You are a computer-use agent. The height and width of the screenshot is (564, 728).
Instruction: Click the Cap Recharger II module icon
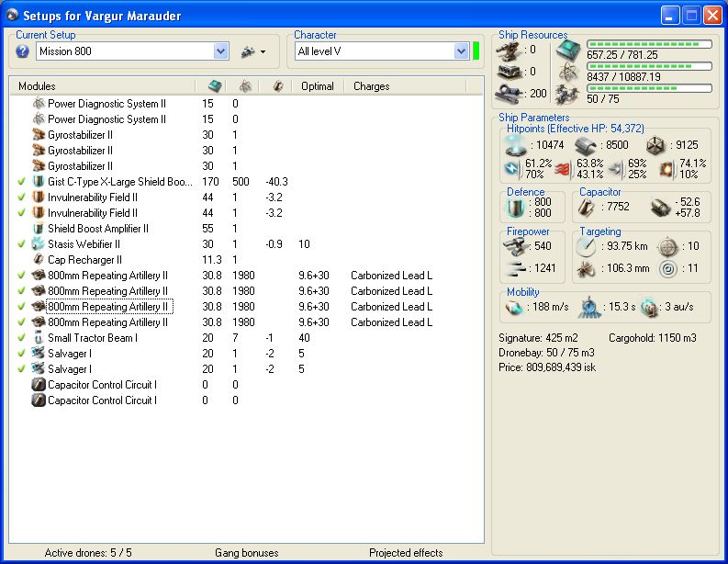coord(39,260)
